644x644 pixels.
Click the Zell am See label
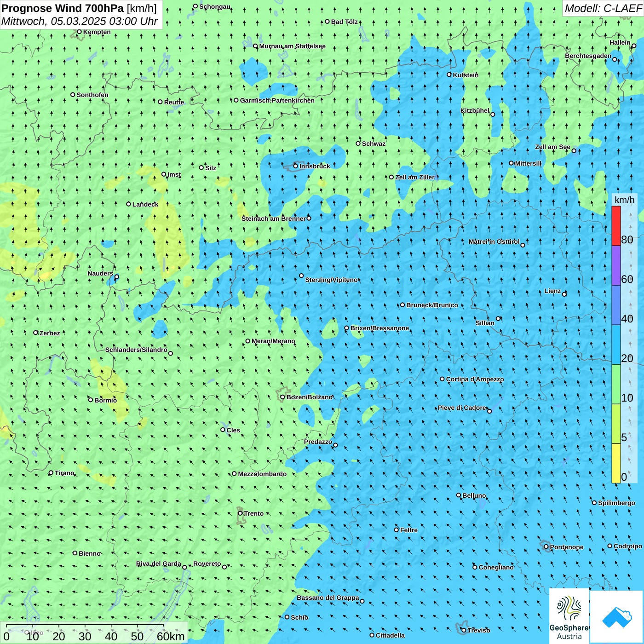click(552, 147)
